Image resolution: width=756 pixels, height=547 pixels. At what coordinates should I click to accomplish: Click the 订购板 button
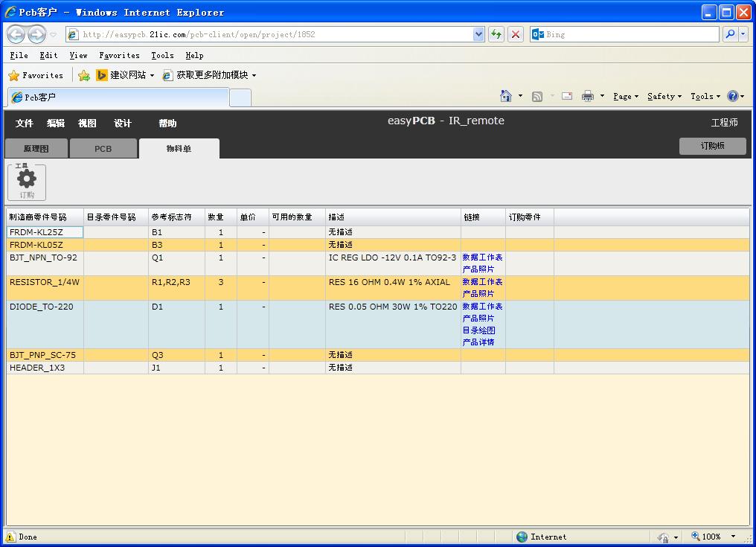[x=713, y=146]
